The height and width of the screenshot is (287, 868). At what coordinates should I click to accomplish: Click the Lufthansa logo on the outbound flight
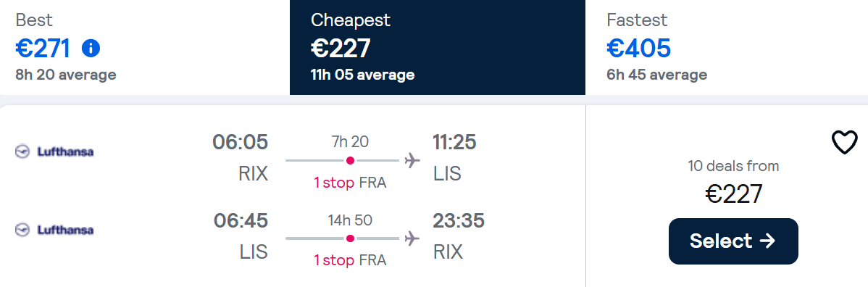[54, 151]
